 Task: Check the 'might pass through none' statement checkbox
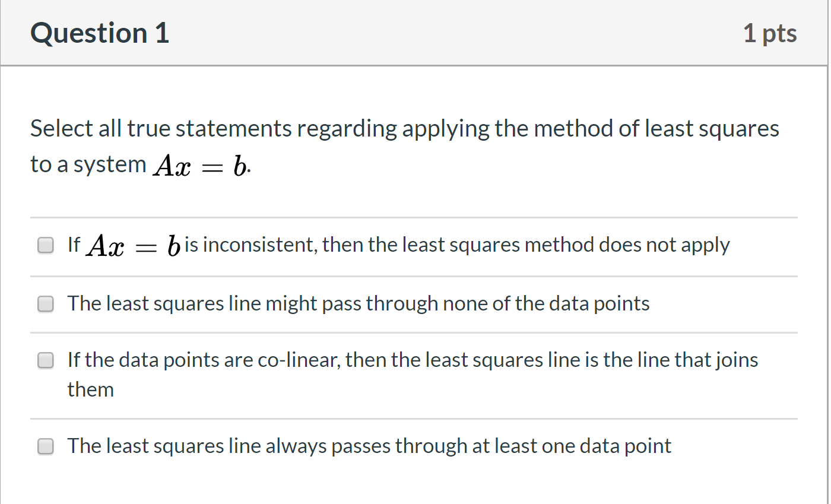tap(45, 304)
